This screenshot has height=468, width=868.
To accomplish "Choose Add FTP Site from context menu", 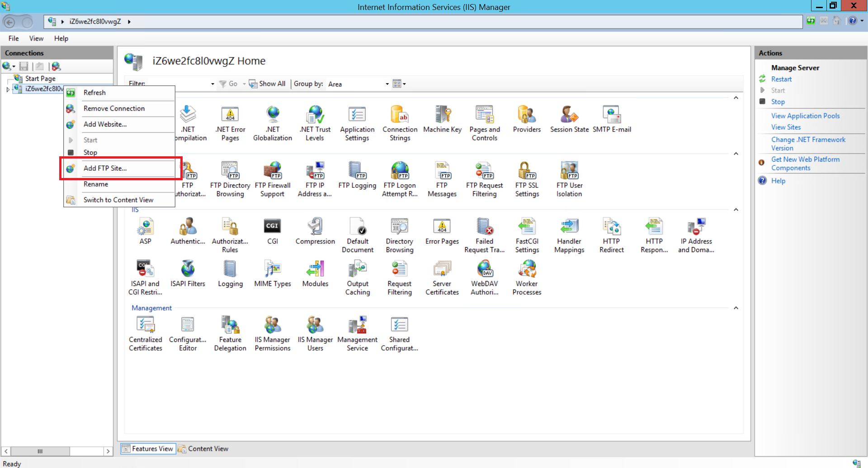I will pyautogui.click(x=119, y=168).
